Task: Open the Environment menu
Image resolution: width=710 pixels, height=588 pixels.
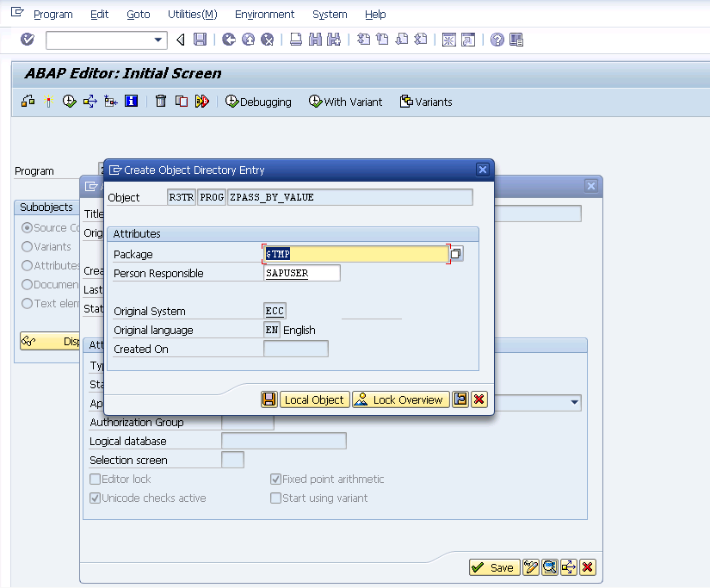Action: pos(264,14)
